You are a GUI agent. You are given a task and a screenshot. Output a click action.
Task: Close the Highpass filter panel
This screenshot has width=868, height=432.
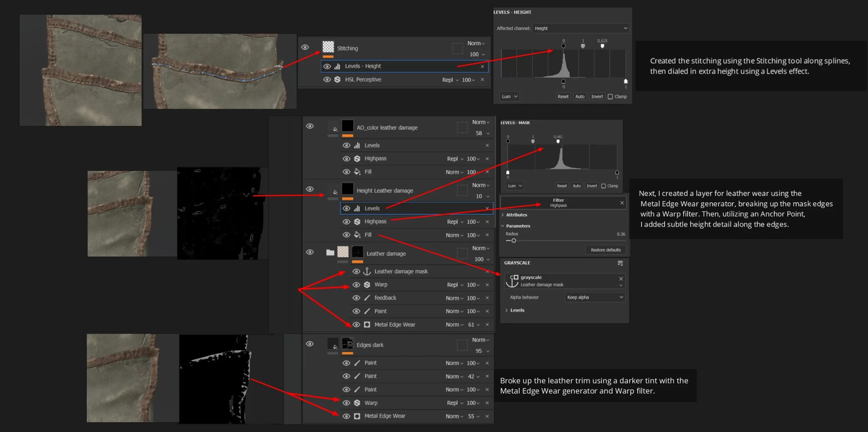click(622, 203)
